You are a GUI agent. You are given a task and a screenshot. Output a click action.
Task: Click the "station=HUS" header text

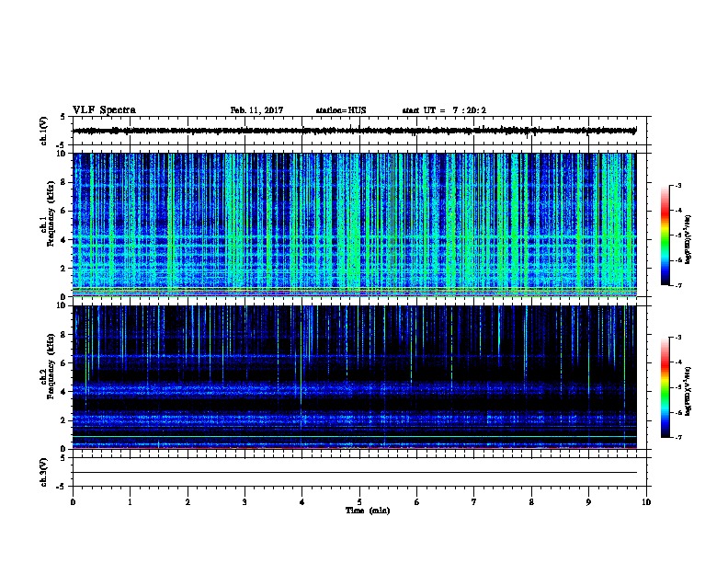pos(341,110)
